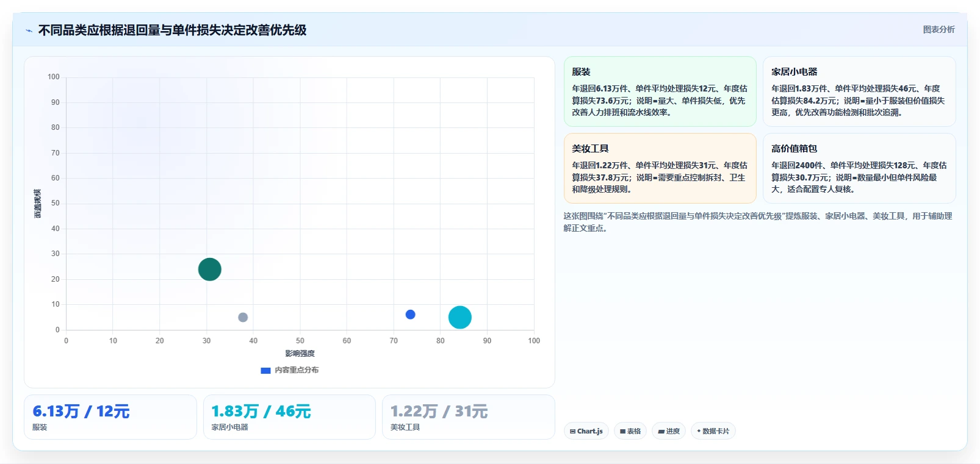Click the y-axis rotated title label
Image resolution: width=980 pixels, height=464 pixels.
tap(37, 204)
